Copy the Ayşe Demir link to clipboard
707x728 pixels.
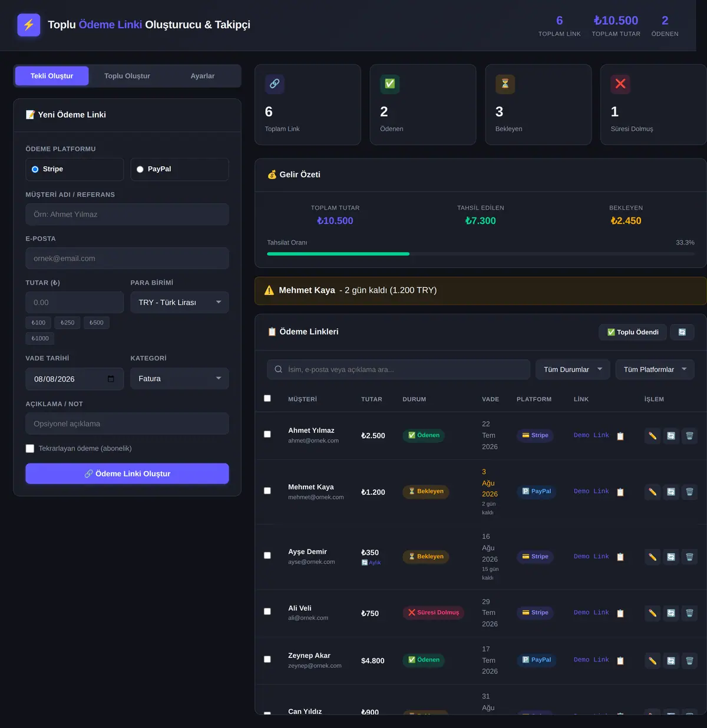pyautogui.click(x=620, y=557)
